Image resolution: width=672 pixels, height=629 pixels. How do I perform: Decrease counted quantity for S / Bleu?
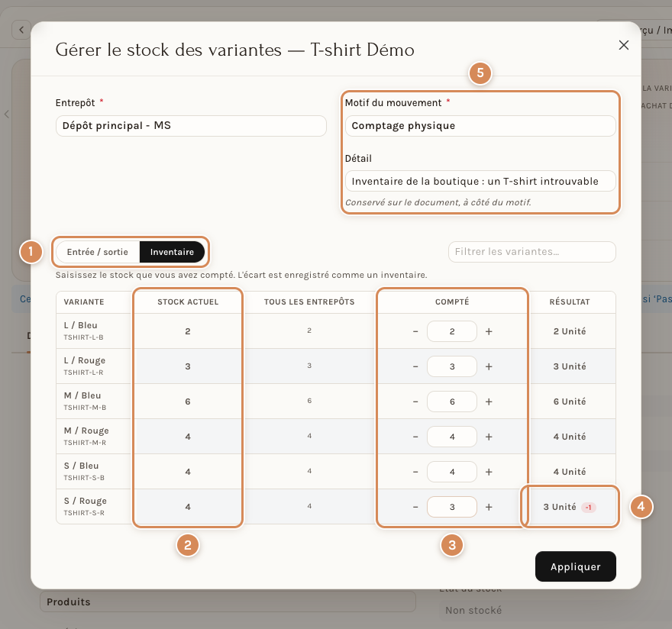pyautogui.click(x=415, y=473)
